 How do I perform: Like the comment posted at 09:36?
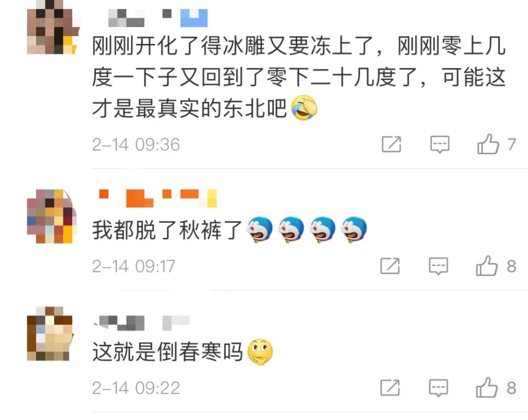[x=488, y=144]
